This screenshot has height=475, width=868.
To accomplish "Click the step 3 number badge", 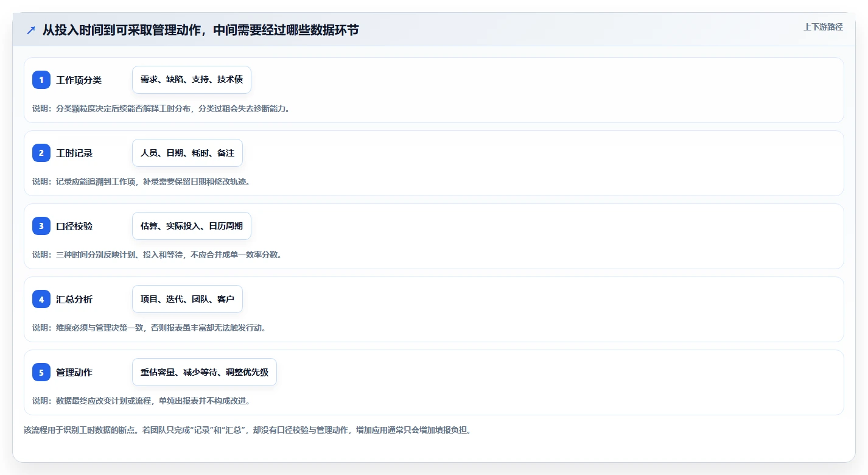I will 41,226.
